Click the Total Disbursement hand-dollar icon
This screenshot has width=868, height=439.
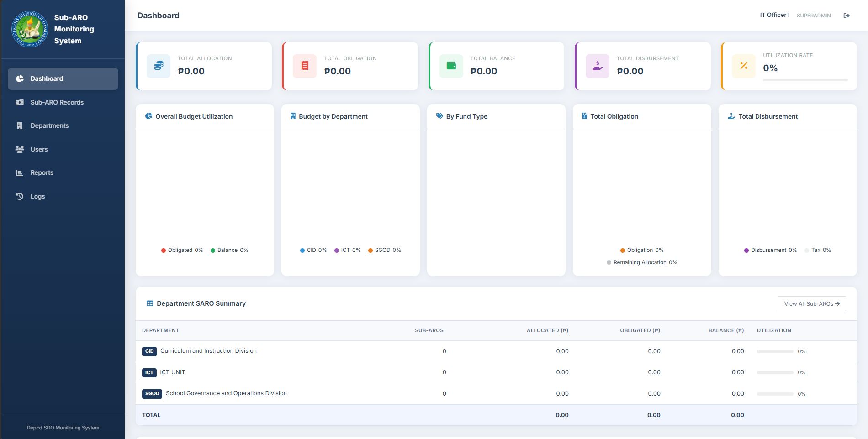597,66
